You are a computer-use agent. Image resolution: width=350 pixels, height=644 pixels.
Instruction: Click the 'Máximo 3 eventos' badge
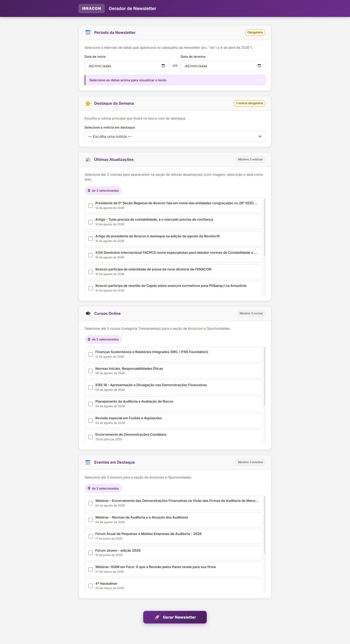pyautogui.click(x=250, y=462)
